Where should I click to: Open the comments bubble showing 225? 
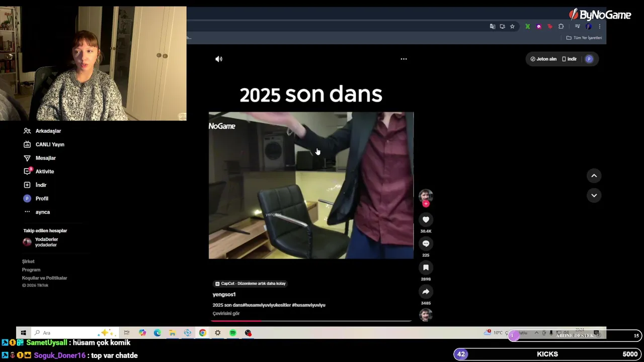pos(426,243)
